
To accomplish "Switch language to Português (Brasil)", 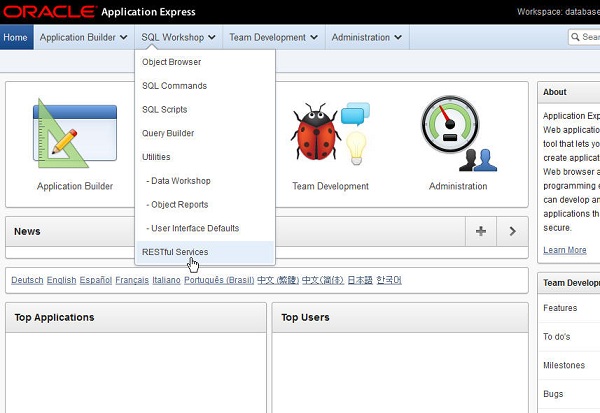I will tap(219, 280).
